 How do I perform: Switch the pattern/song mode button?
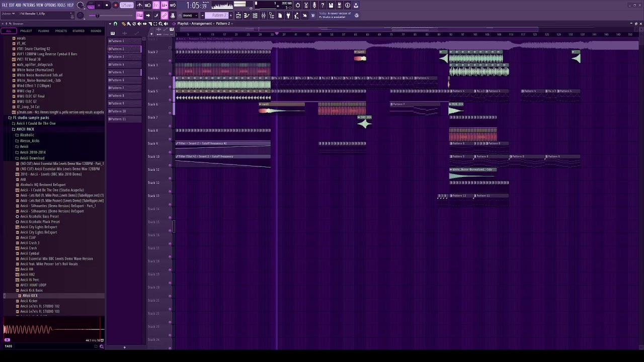(x=91, y=5)
